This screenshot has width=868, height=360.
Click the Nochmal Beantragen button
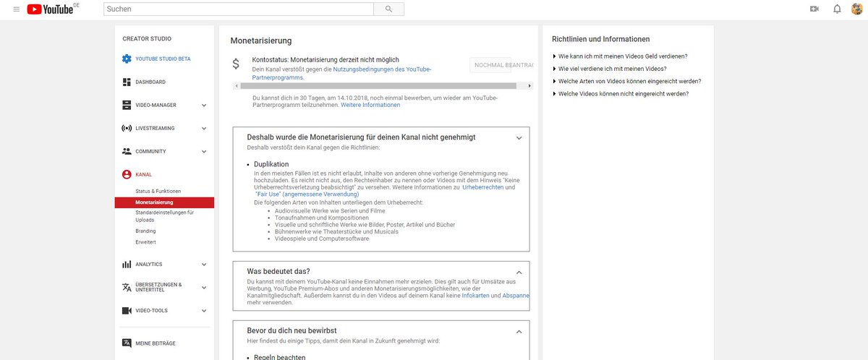tap(501, 65)
